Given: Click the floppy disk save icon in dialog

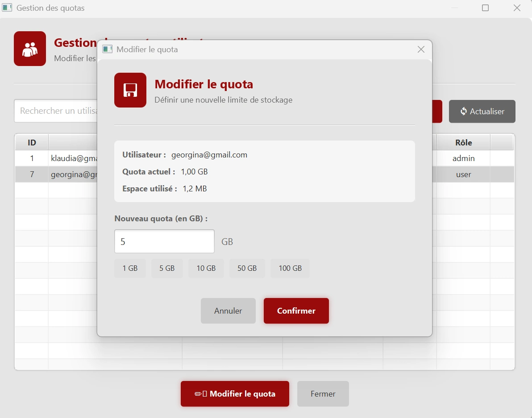Looking at the screenshot, I should pyautogui.click(x=130, y=90).
